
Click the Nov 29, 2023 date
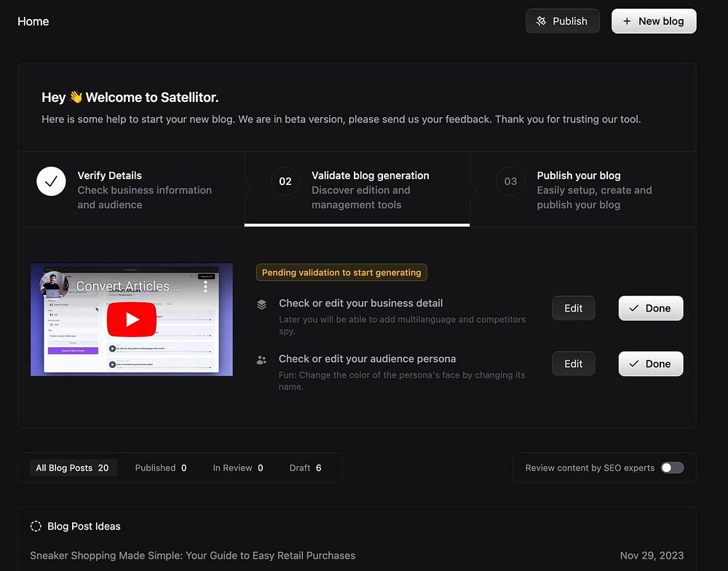point(652,556)
